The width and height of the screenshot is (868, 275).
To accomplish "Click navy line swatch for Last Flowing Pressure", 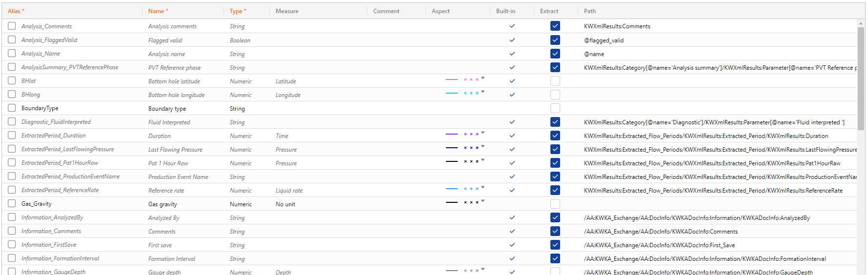I will (x=452, y=148).
